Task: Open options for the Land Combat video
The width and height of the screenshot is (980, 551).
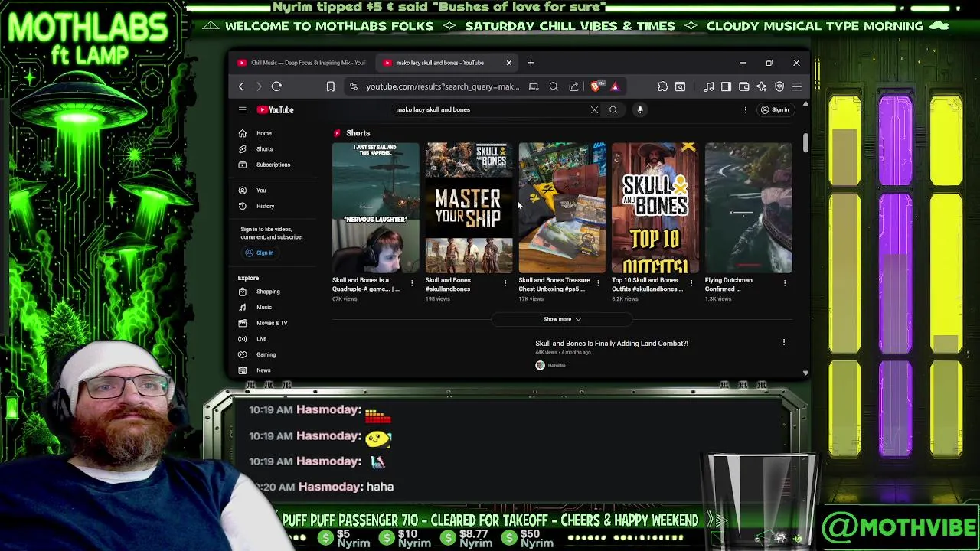Action: (784, 343)
